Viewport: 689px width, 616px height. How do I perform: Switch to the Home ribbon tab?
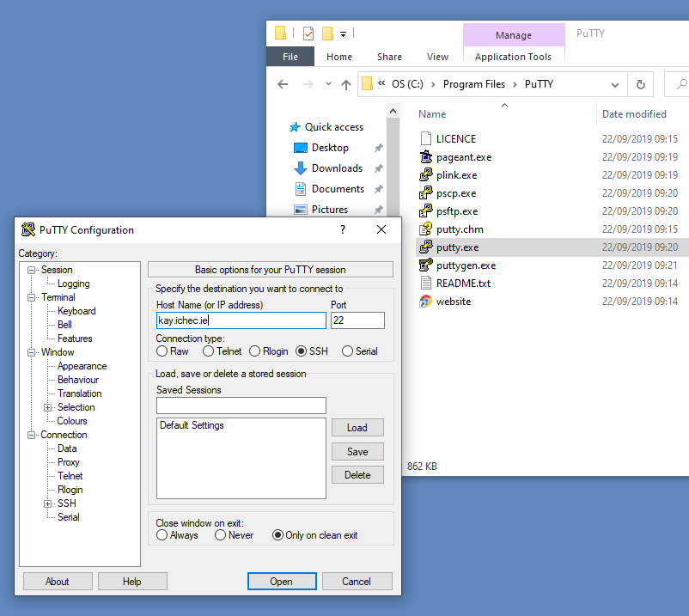point(339,57)
